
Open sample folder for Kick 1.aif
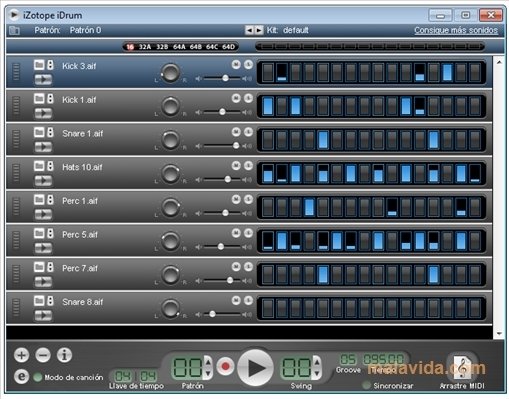click(x=39, y=98)
